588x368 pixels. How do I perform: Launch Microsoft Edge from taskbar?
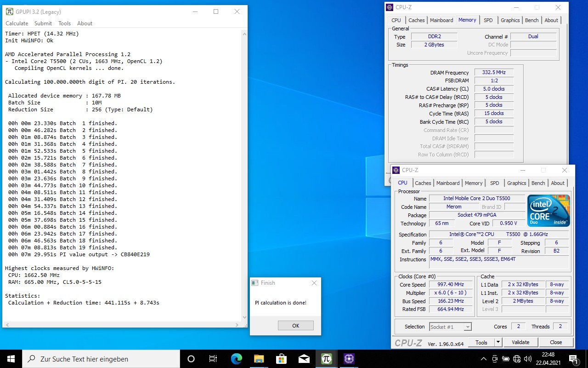(236, 359)
